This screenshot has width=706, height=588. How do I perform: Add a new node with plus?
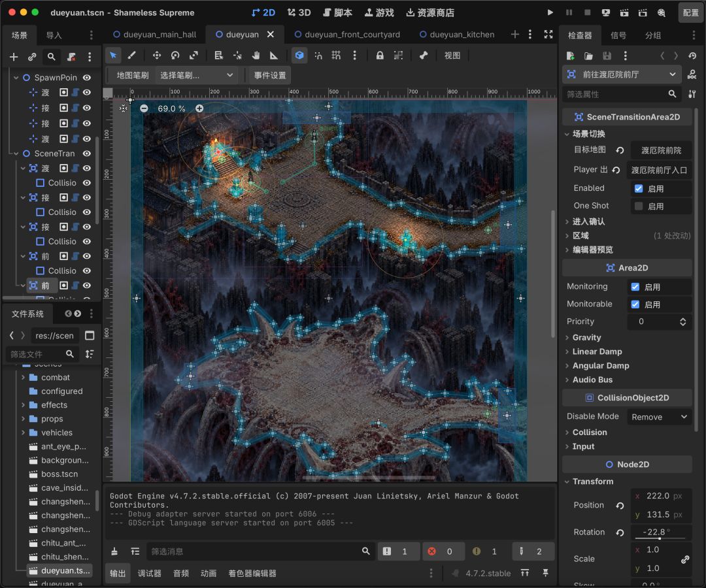click(14, 57)
